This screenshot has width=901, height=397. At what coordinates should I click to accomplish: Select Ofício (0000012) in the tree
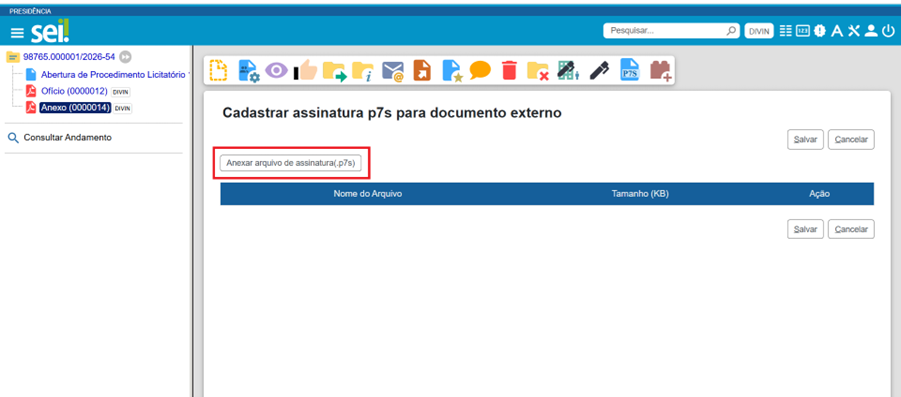pyautogui.click(x=74, y=91)
